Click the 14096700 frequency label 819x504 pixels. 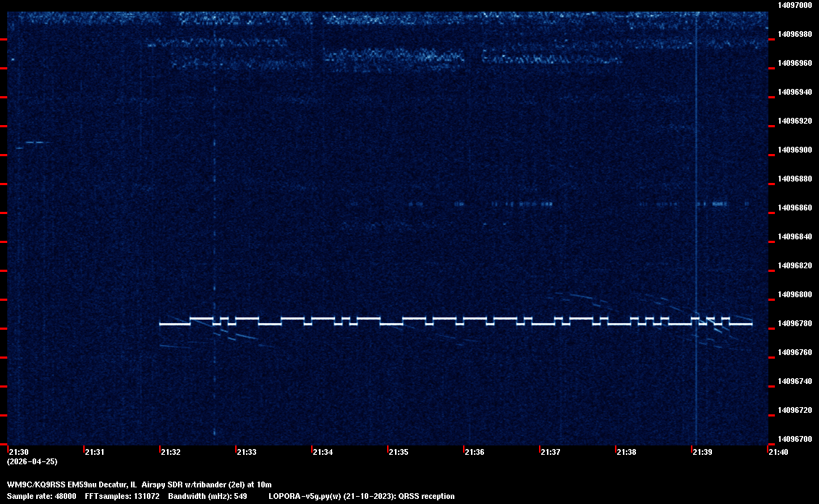794,439
